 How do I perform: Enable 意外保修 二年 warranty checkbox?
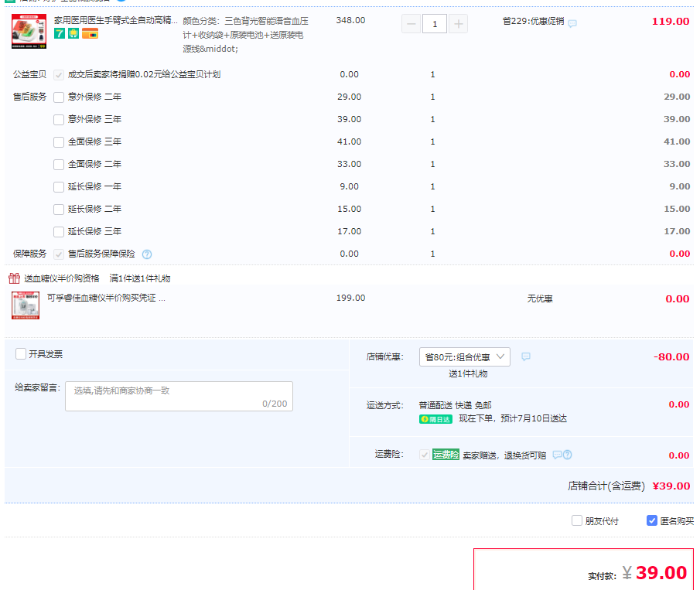coord(59,97)
